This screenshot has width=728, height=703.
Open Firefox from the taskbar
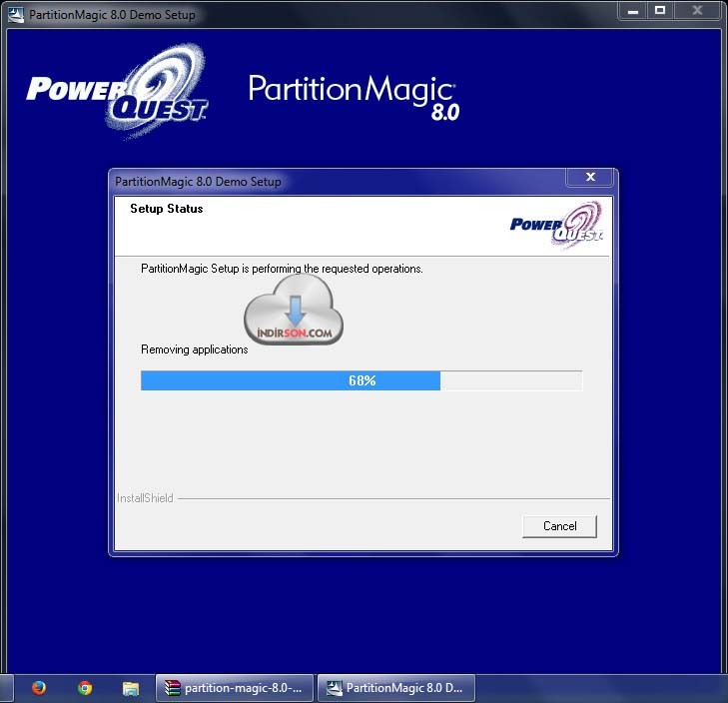tap(39, 688)
